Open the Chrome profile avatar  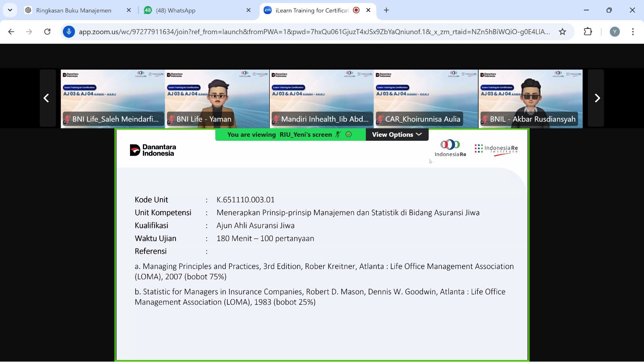pyautogui.click(x=614, y=32)
